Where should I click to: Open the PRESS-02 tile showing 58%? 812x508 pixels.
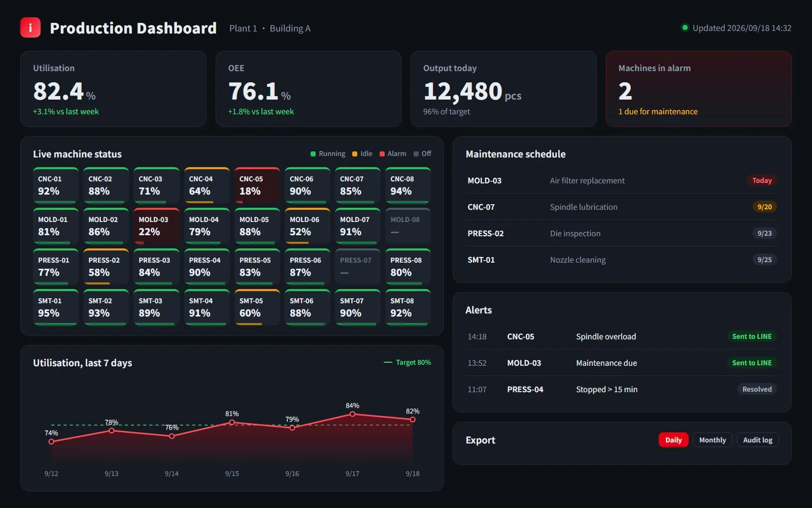coord(106,267)
